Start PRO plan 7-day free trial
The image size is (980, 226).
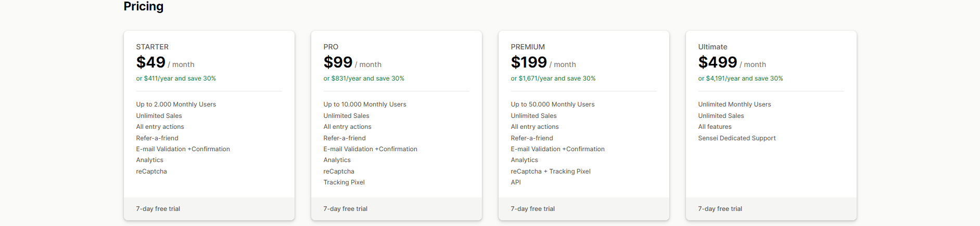tap(346, 209)
